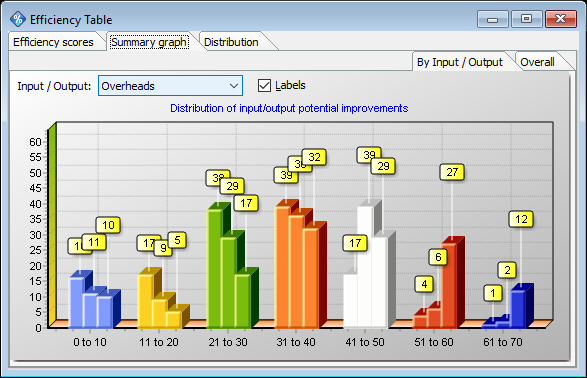Click the '21 to 30' axis label
This screenshot has height=378, width=587.
point(228,342)
